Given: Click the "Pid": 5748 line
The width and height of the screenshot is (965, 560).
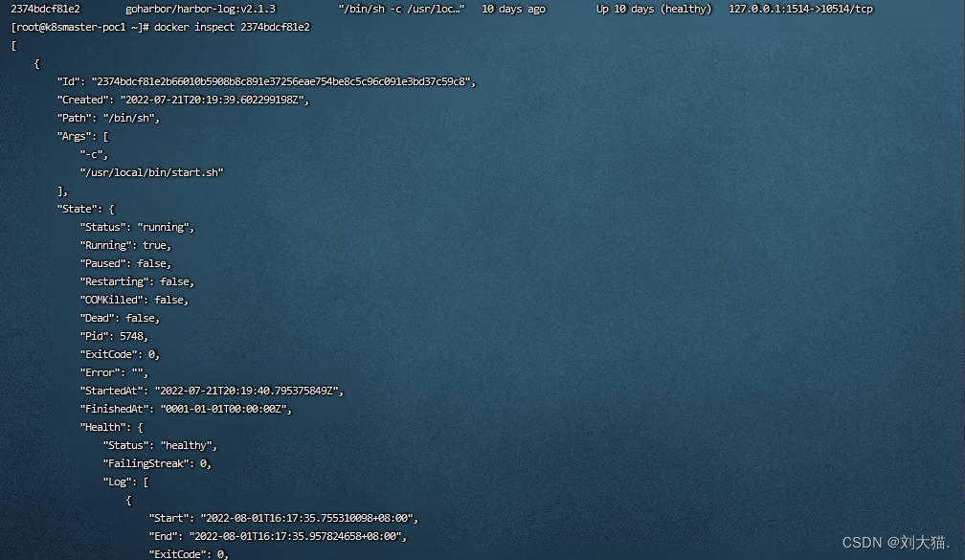Looking at the screenshot, I should (114, 336).
